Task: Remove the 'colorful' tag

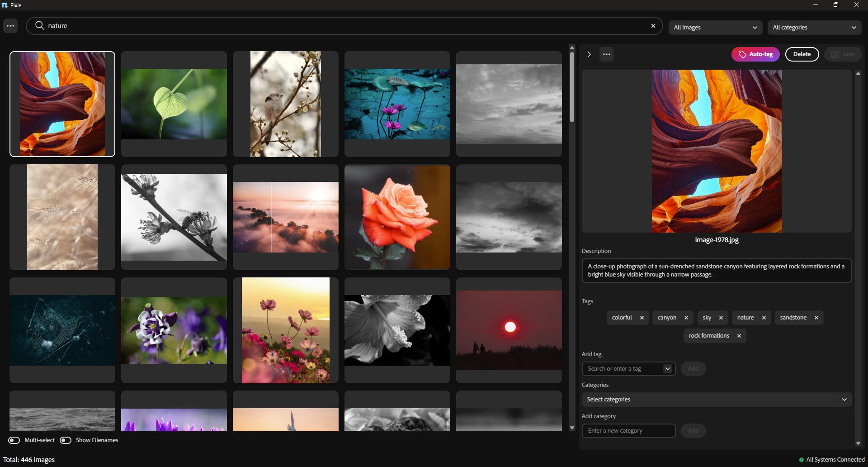Action: click(642, 318)
